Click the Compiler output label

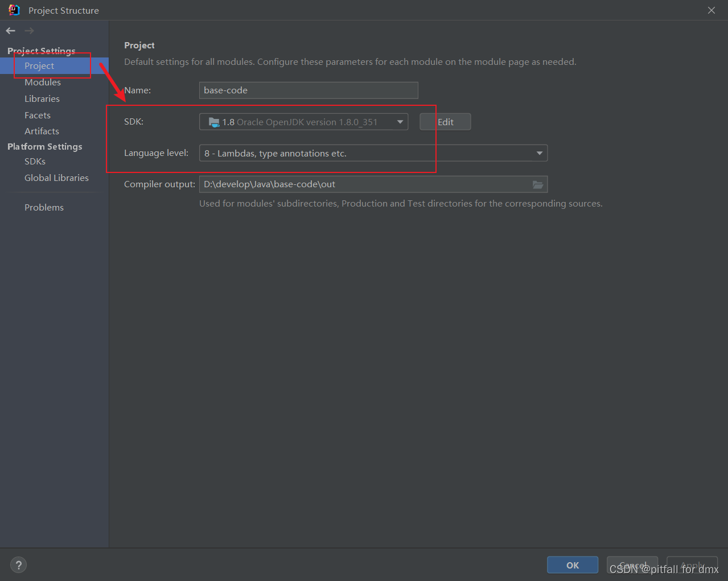click(159, 184)
